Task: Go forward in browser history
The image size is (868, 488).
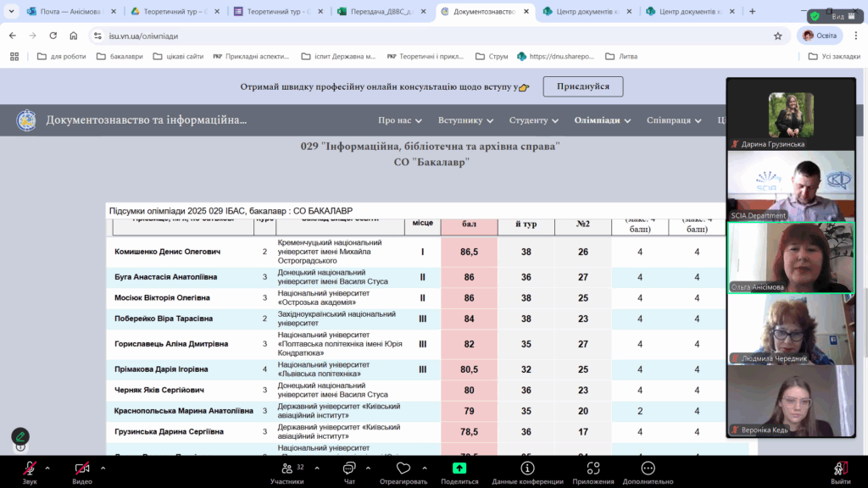Action: click(x=33, y=36)
